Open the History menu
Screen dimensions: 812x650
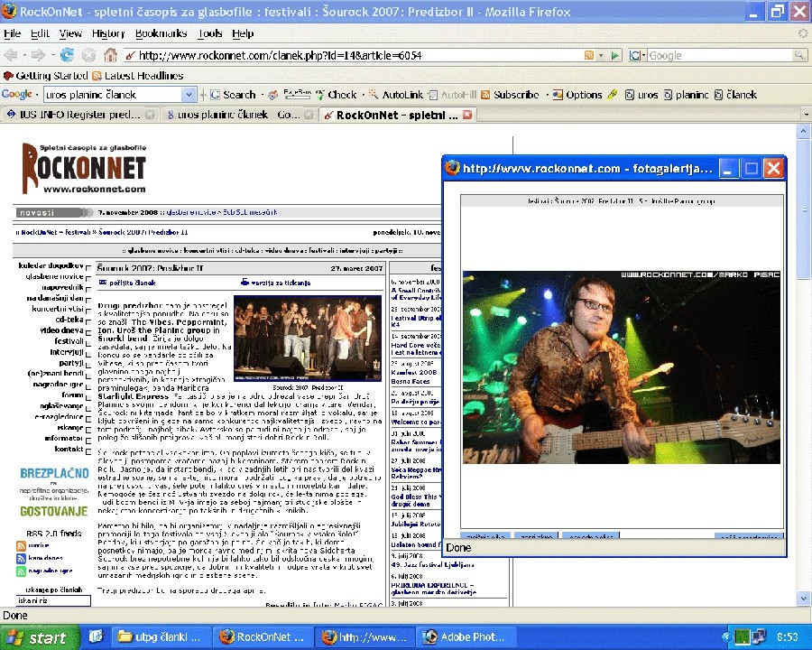108,33
